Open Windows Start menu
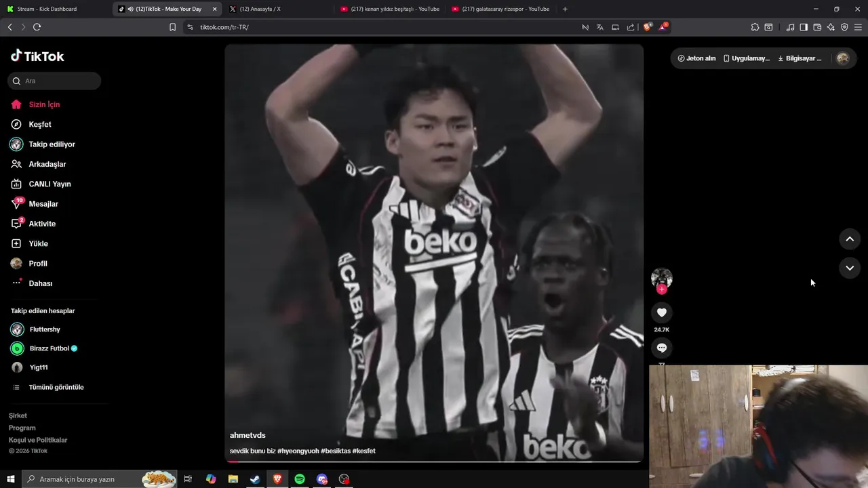The image size is (868, 488). [10, 479]
